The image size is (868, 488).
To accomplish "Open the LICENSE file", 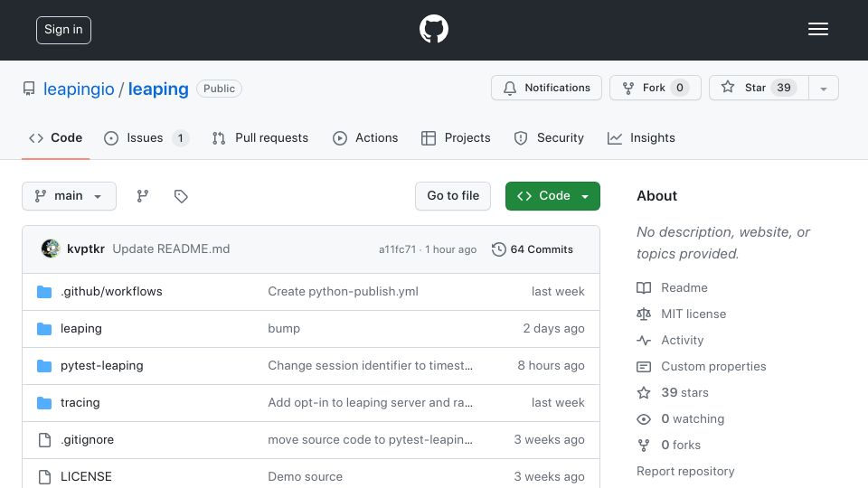I will point(86,476).
